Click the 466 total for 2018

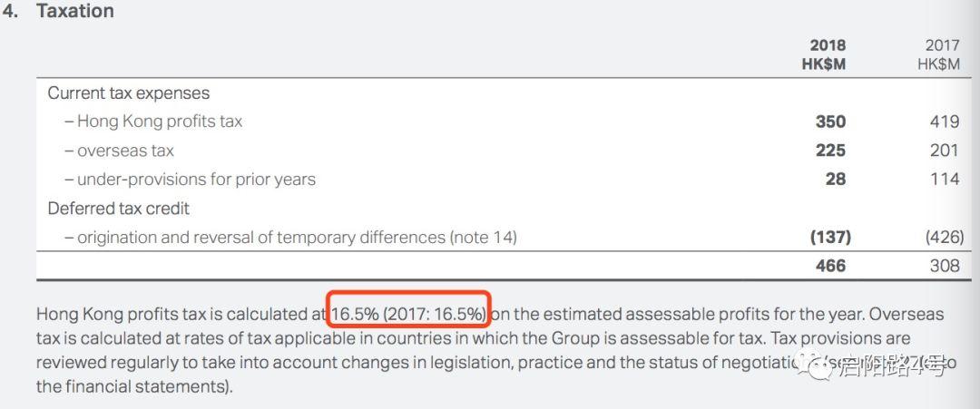click(x=830, y=266)
